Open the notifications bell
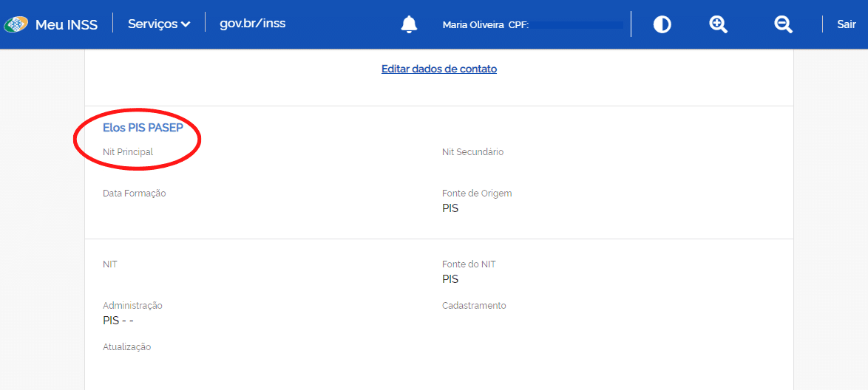The image size is (868, 390). click(409, 24)
